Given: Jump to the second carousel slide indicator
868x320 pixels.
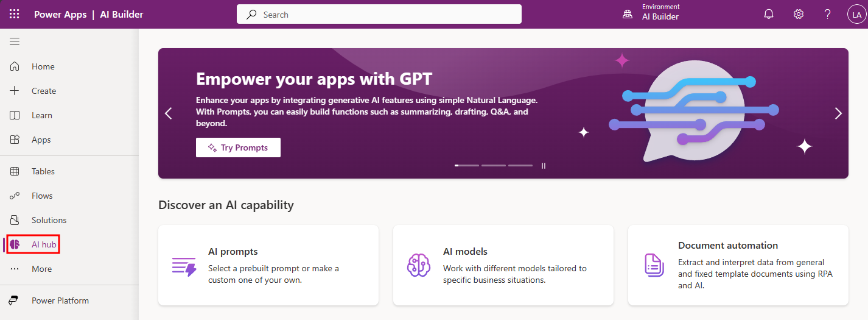Looking at the screenshot, I should click(494, 165).
